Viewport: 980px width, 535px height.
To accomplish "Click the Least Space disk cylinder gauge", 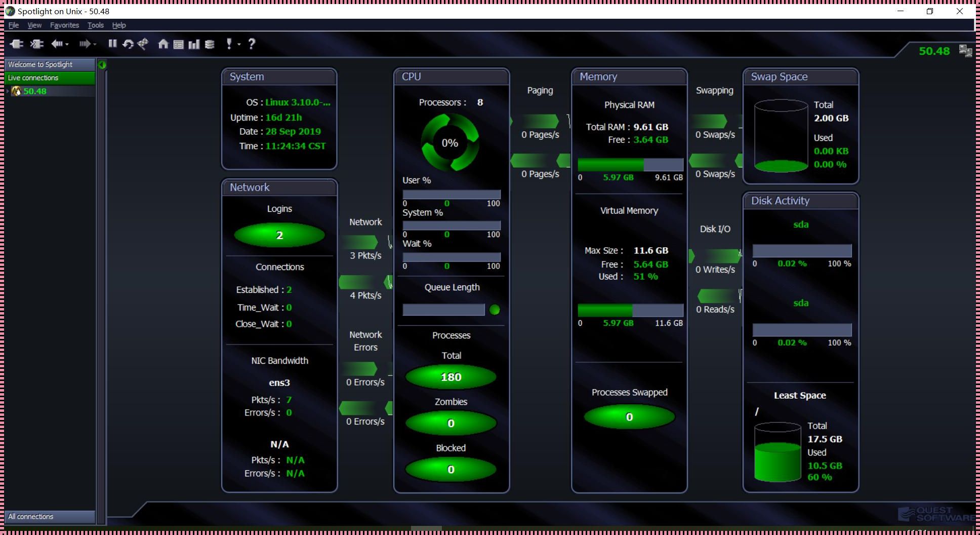I will click(778, 451).
